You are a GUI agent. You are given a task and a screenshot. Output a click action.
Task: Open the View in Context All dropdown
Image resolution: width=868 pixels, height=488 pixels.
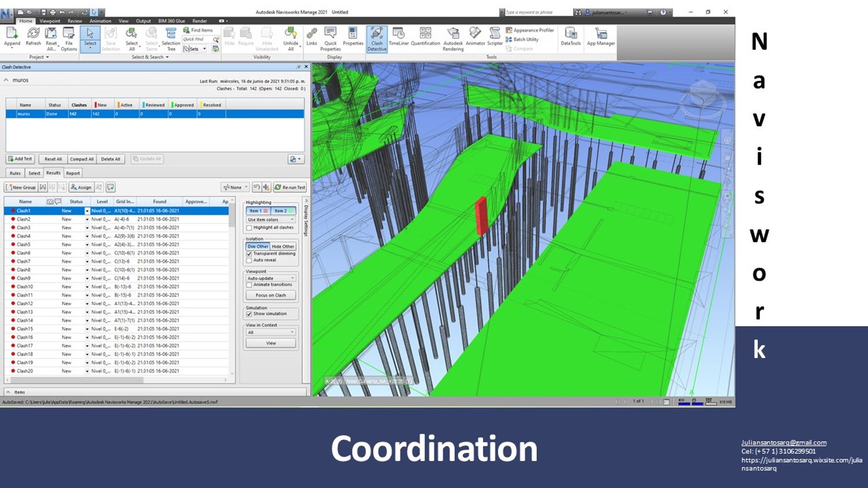(271, 332)
